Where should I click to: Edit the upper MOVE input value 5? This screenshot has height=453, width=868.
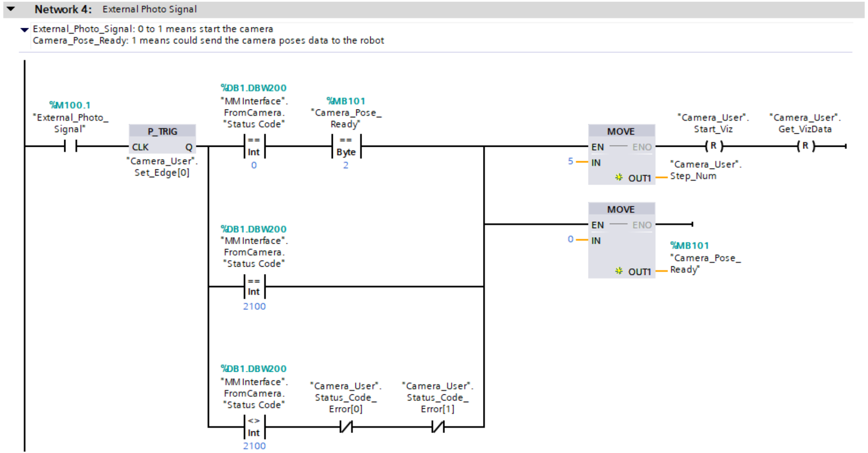pos(570,161)
